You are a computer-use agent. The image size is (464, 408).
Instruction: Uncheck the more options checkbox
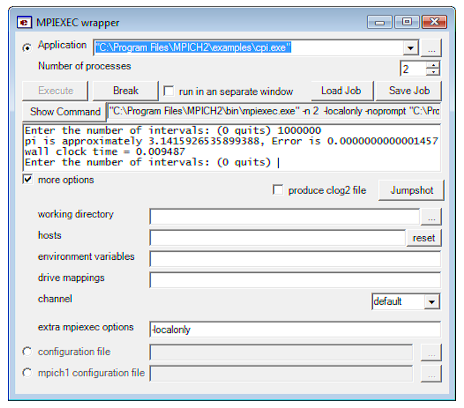point(28,179)
